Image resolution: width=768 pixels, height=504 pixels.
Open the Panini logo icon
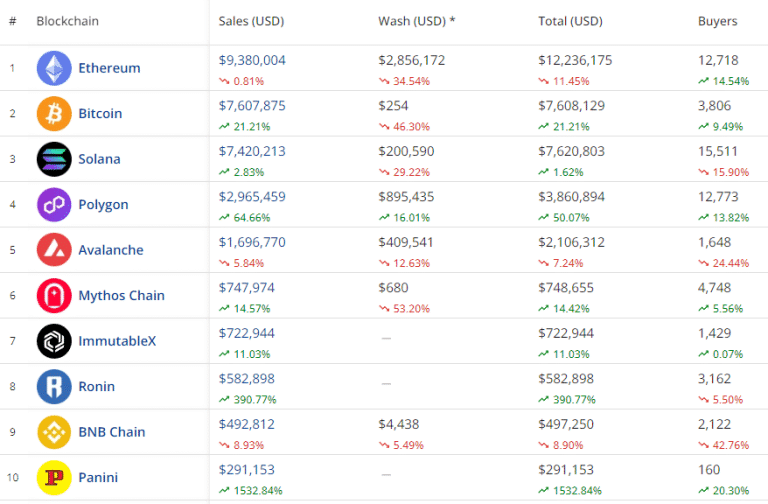(54, 478)
